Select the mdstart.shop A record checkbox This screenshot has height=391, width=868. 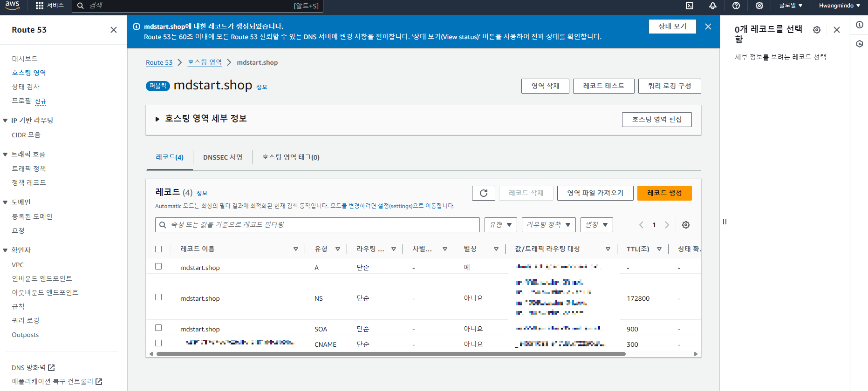[158, 266]
